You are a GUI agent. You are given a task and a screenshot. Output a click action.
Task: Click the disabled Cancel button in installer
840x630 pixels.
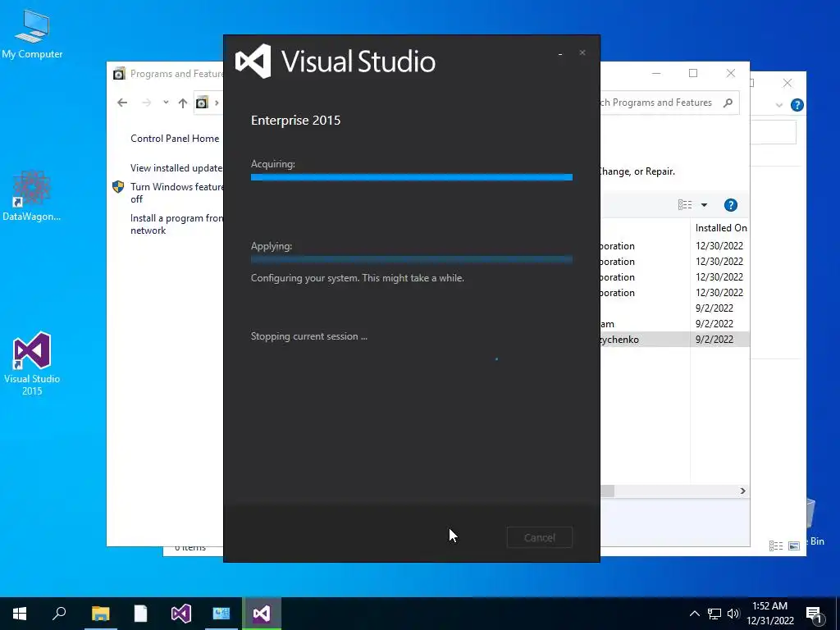pyautogui.click(x=540, y=537)
